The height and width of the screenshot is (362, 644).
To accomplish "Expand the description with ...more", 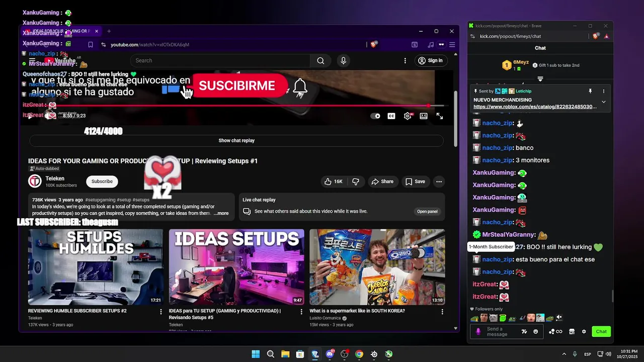I will tap(221, 213).
